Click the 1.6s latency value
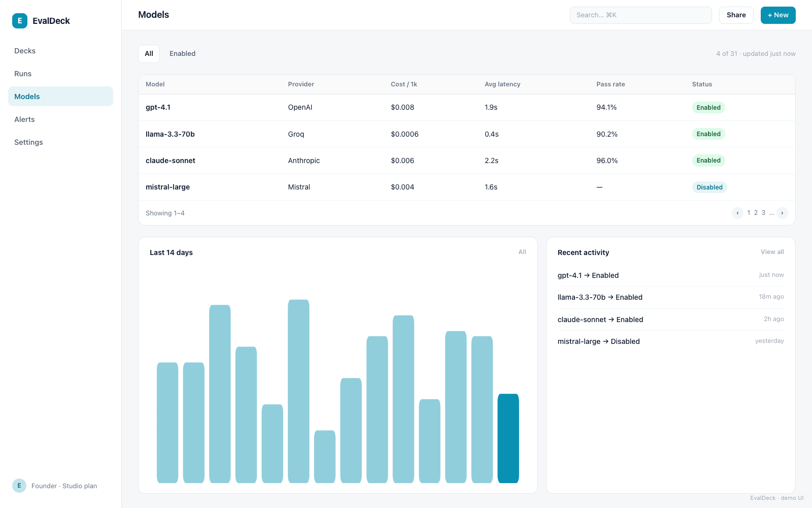 491,187
